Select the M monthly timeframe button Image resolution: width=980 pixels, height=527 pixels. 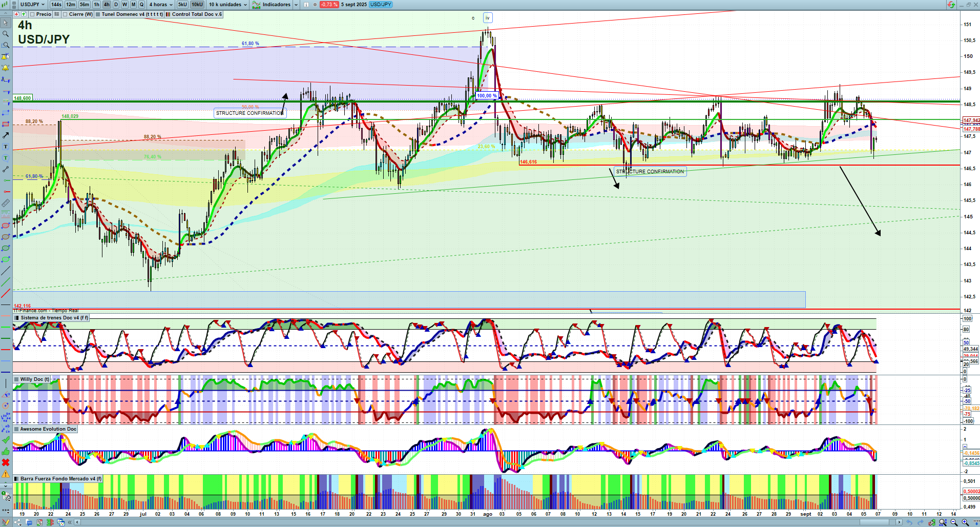coord(134,5)
